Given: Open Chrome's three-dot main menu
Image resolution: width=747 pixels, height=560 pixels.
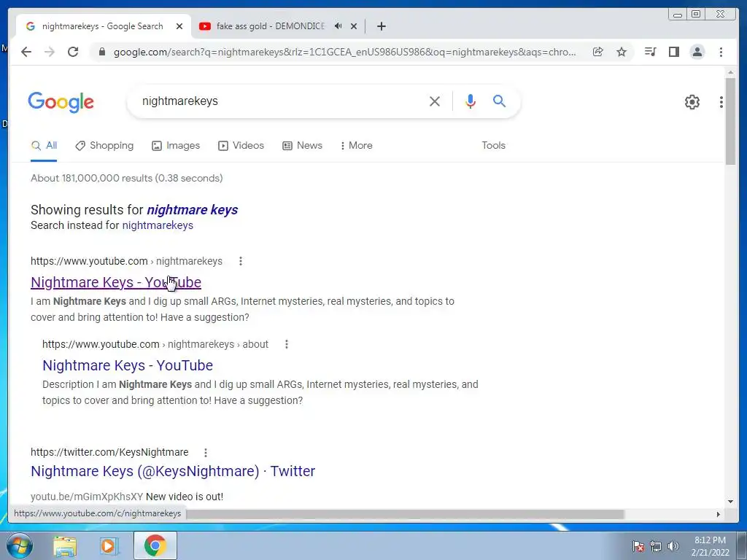Looking at the screenshot, I should (x=721, y=52).
